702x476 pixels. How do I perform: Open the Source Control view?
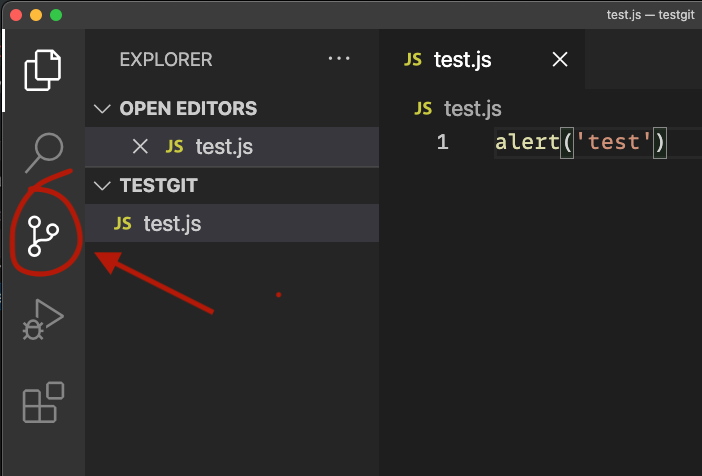click(43, 236)
